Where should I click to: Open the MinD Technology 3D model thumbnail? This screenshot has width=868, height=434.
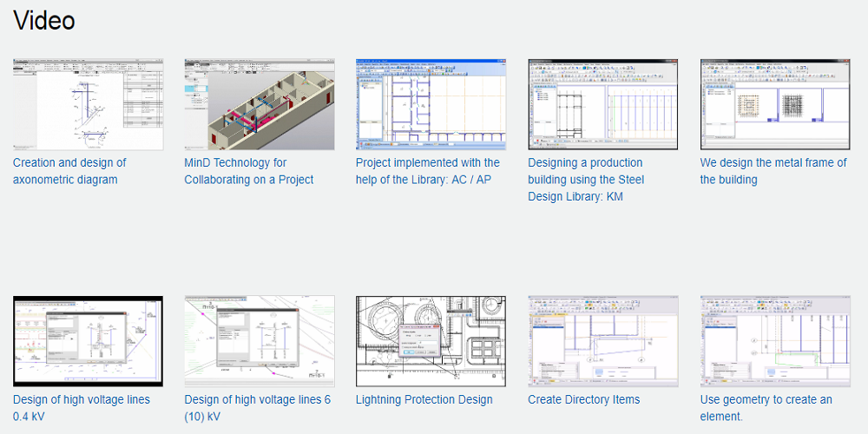[259, 104]
